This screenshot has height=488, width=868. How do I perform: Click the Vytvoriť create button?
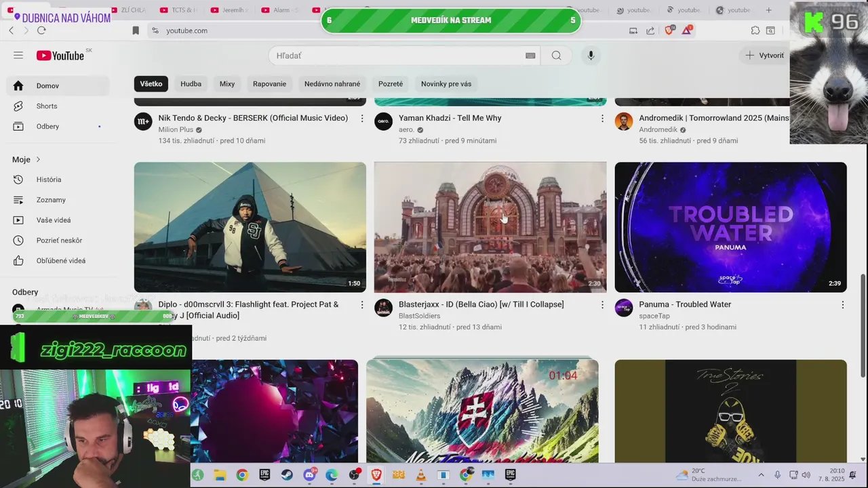coord(765,56)
